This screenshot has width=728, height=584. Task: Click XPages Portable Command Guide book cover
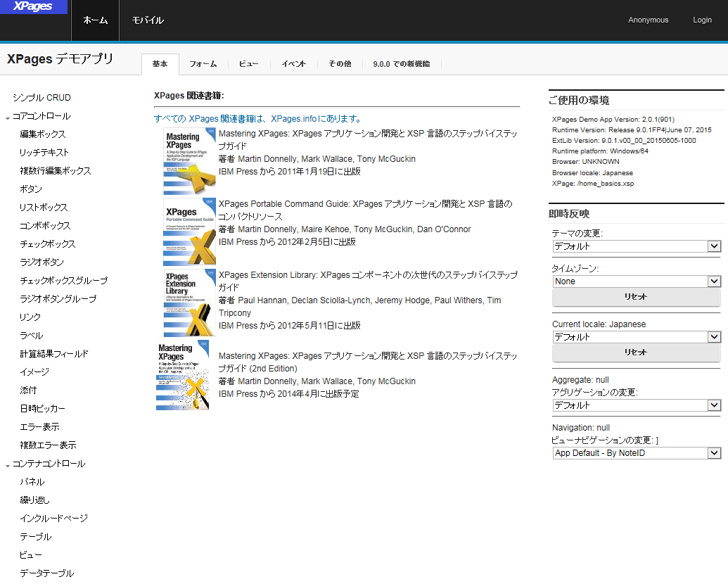(189, 231)
